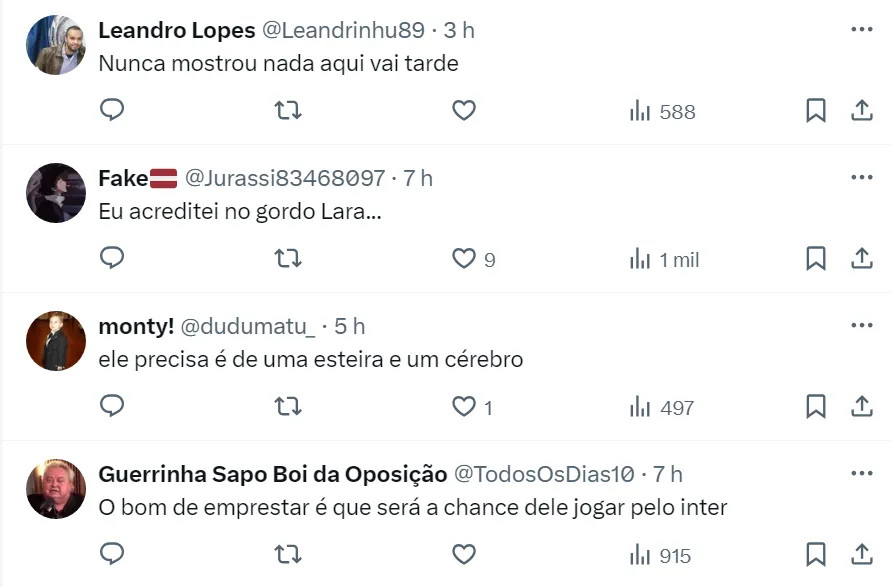Click Guerrinha's profile avatar picture
Image resolution: width=891 pixels, height=587 pixels.
coord(56,489)
